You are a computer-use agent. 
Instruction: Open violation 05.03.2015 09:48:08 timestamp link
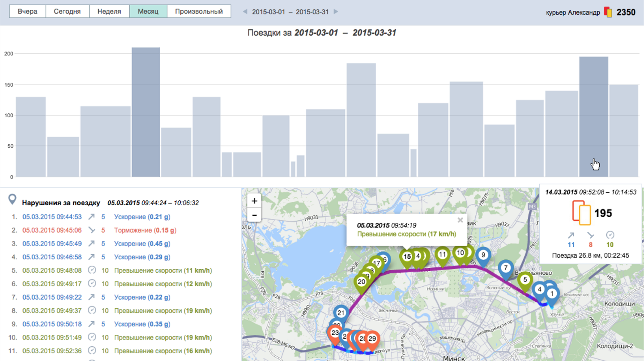tap(52, 270)
